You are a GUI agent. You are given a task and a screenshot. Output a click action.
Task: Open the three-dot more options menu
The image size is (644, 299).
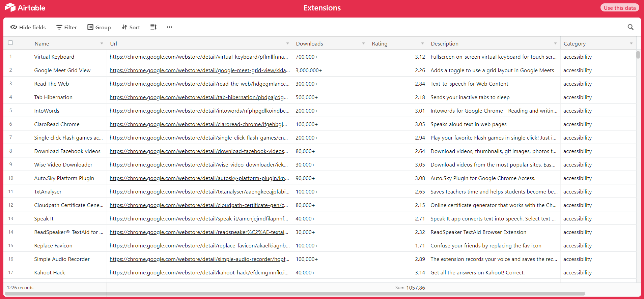coord(169,27)
